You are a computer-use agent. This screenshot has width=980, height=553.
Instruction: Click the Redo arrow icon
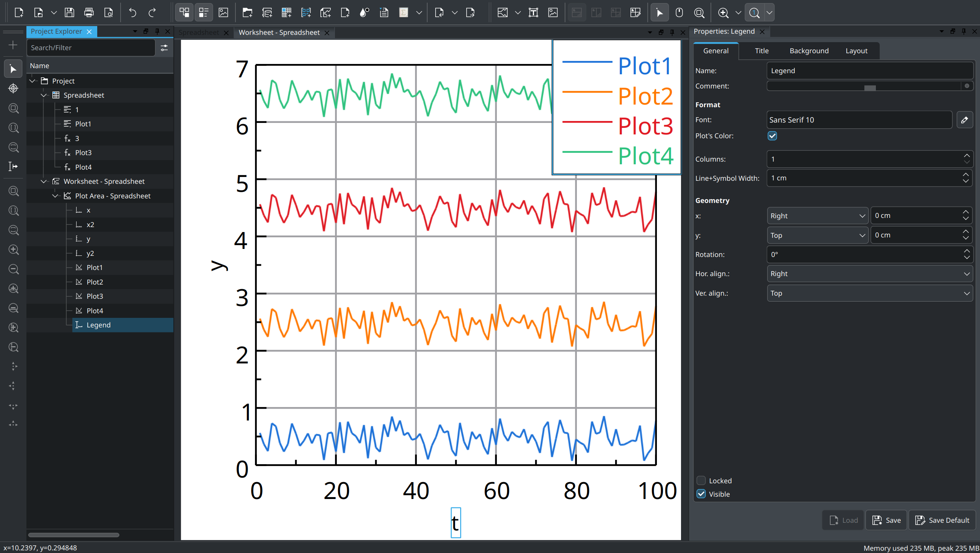[x=152, y=13]
